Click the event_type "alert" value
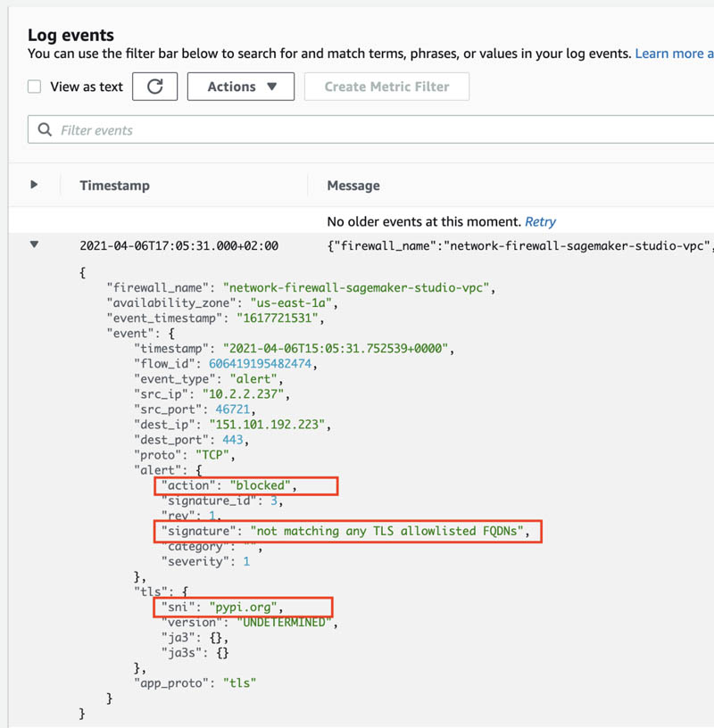 253,379
